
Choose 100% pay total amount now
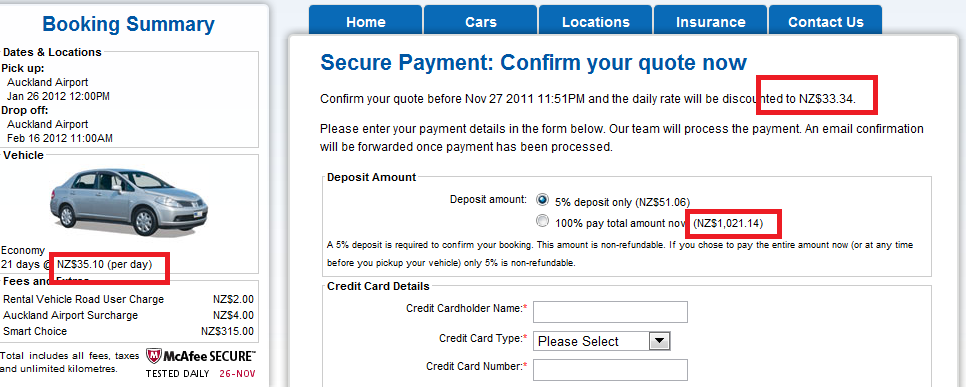click(542, 221)
